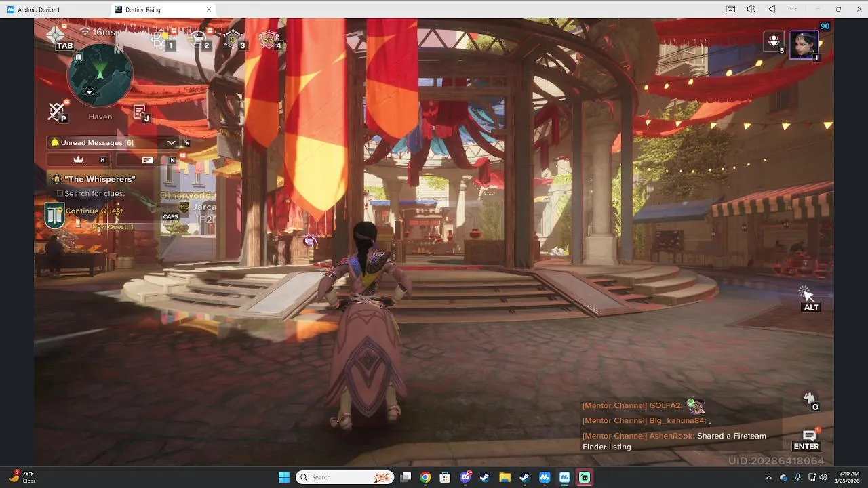This screenshot has width=868, height=488.
Task: Open the green Android emulator taskbar icon
Action: pos(584,477)
